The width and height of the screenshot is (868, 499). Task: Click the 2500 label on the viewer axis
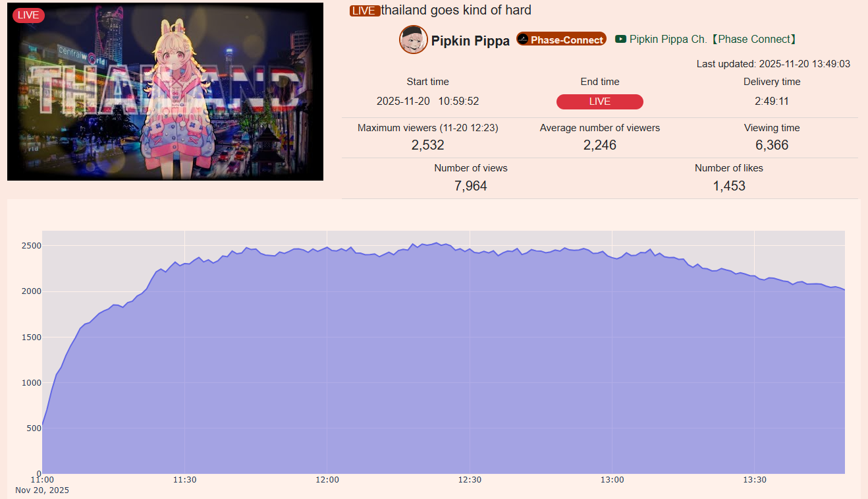[x=31, y=246]
